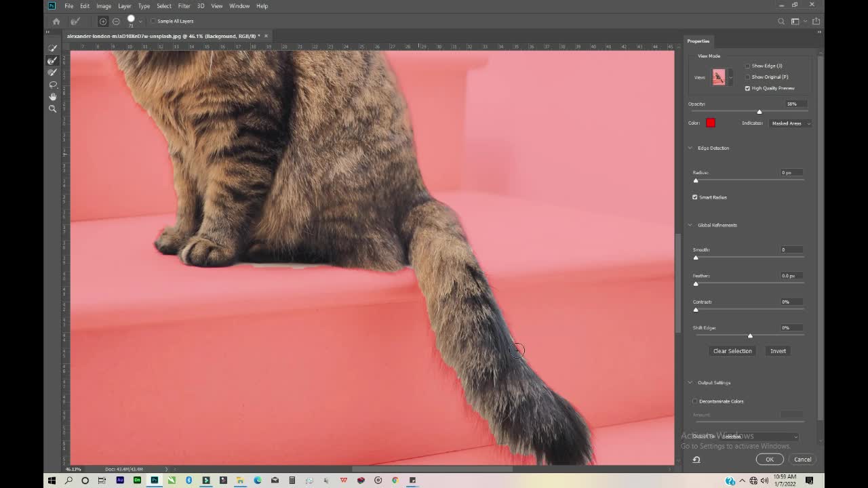Open File Explorer from the taskbar
The image size is (868, 488).
(240, 481)
